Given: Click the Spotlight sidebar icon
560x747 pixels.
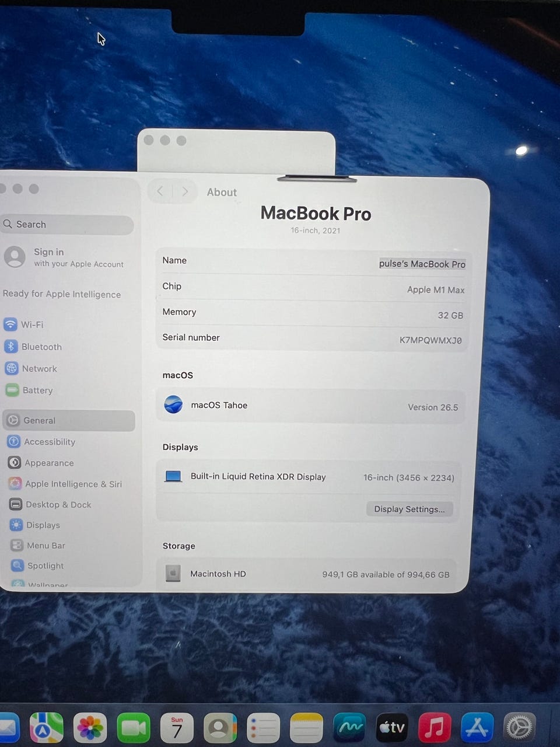Looking at the screenshot, I should (x=17, y=566).
